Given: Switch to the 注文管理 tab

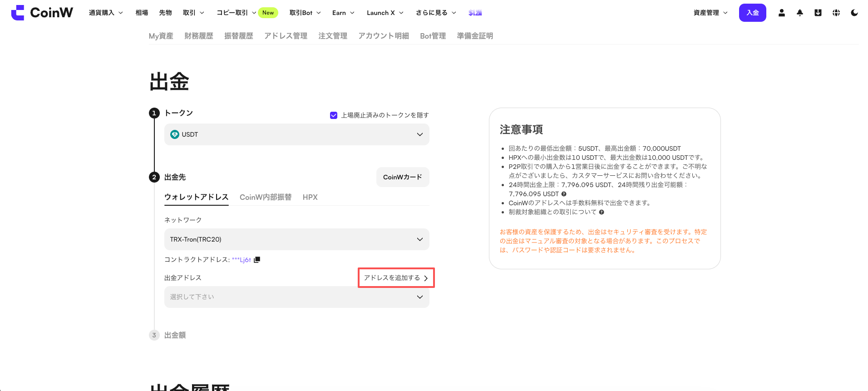Looking at the screenshot, I should pos(333,36).
